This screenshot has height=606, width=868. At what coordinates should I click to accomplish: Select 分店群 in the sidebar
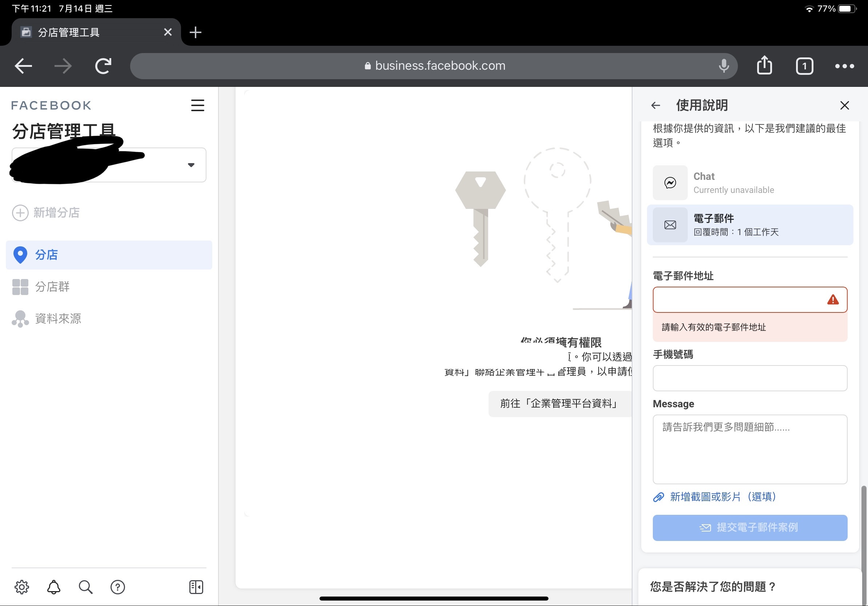(x=109, y=287)
